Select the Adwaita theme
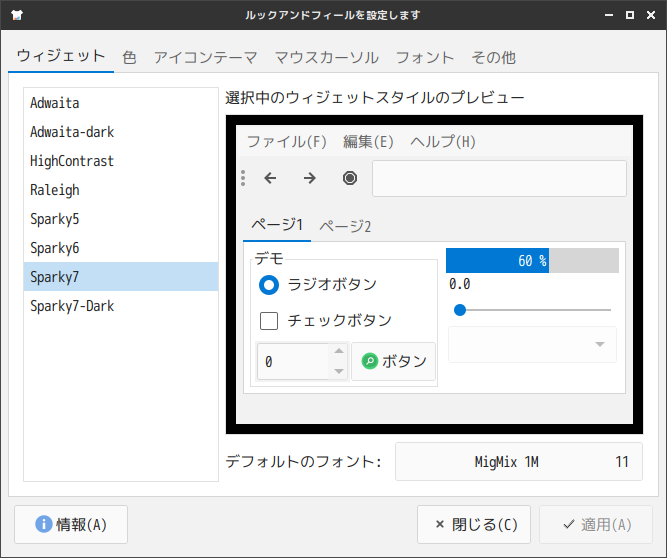 coord(121,103)
